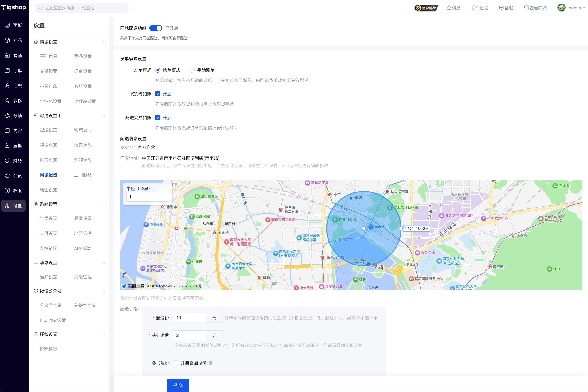Open the 装修 decoration sidebar icon

(x=7, y=100)
